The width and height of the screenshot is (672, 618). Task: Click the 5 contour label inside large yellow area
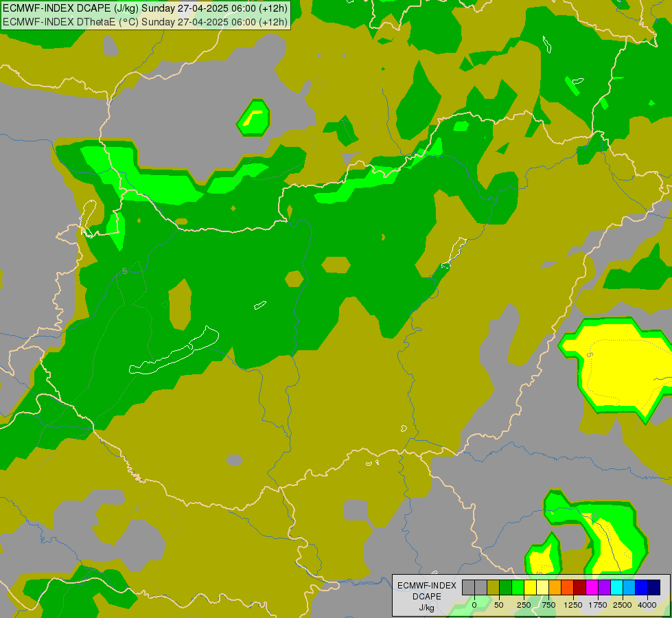pos(589,355)
